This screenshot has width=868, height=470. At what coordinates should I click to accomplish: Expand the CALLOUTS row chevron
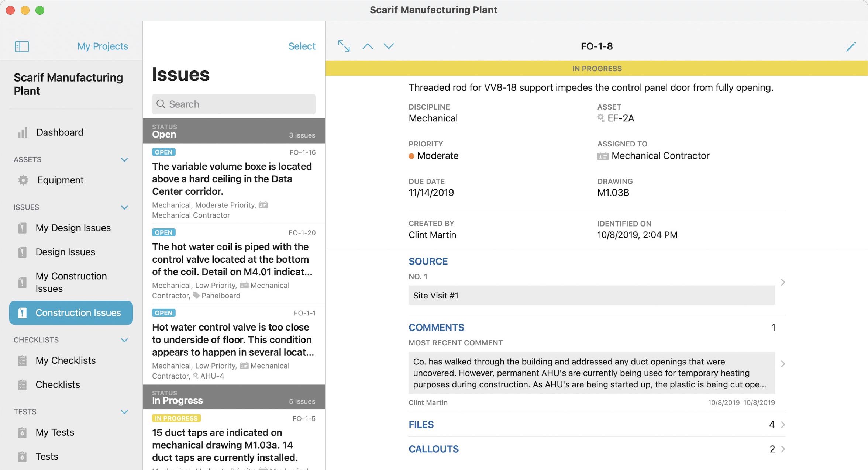coord(783,449)
